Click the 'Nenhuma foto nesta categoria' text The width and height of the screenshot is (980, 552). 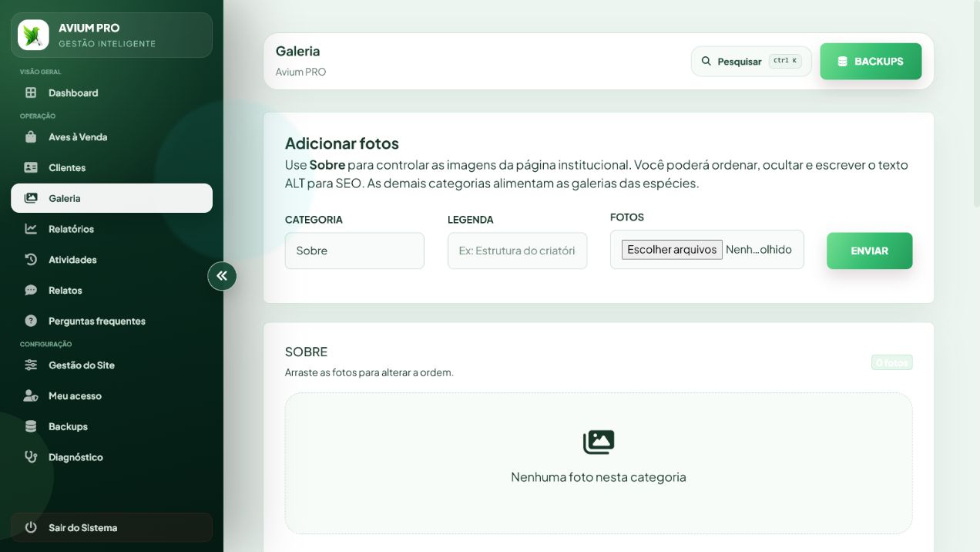[x=599, y=477]
